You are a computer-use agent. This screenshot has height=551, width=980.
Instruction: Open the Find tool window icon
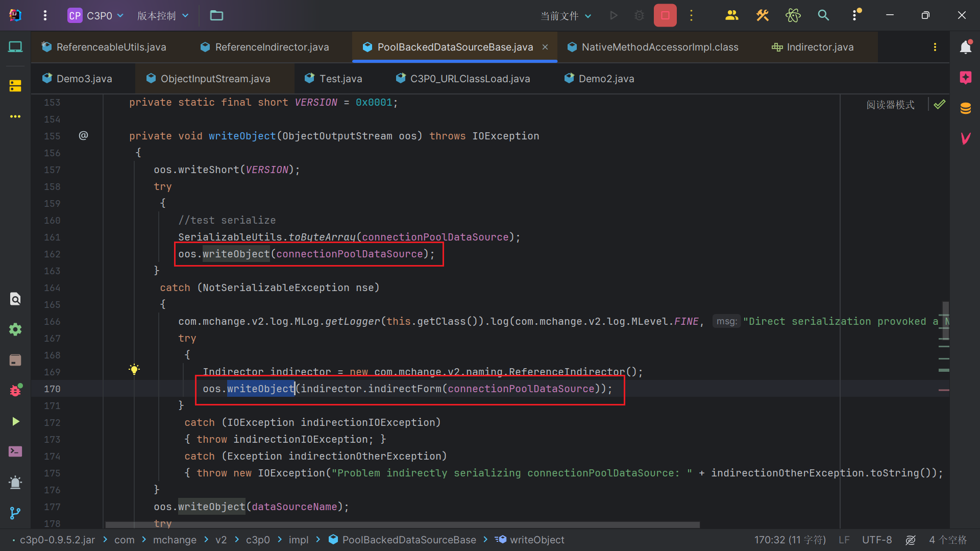pyautogui.click(x=15, y=299)
